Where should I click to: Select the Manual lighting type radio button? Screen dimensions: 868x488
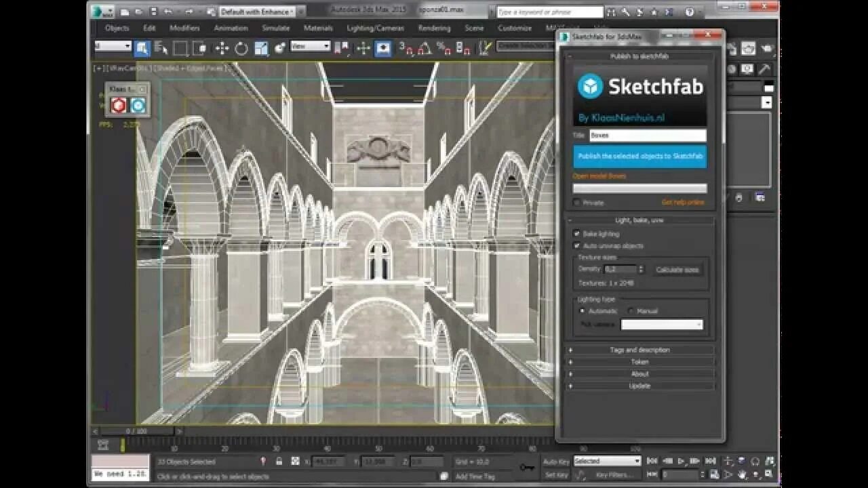(631, 310)
